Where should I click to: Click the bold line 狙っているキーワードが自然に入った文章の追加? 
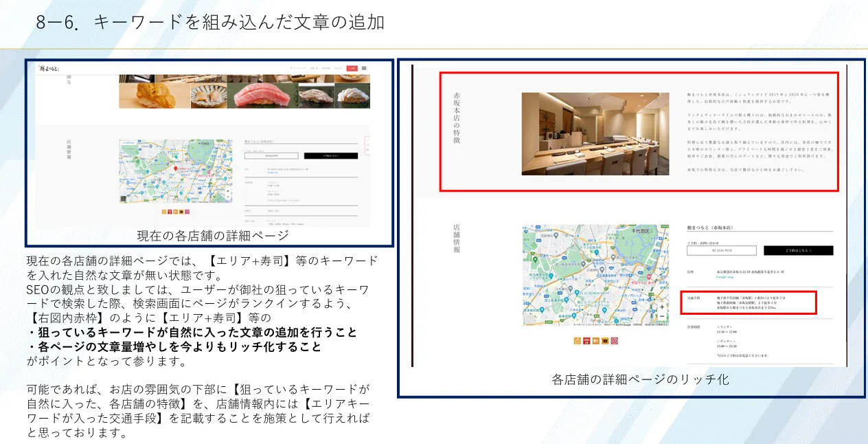pos(192,332)
